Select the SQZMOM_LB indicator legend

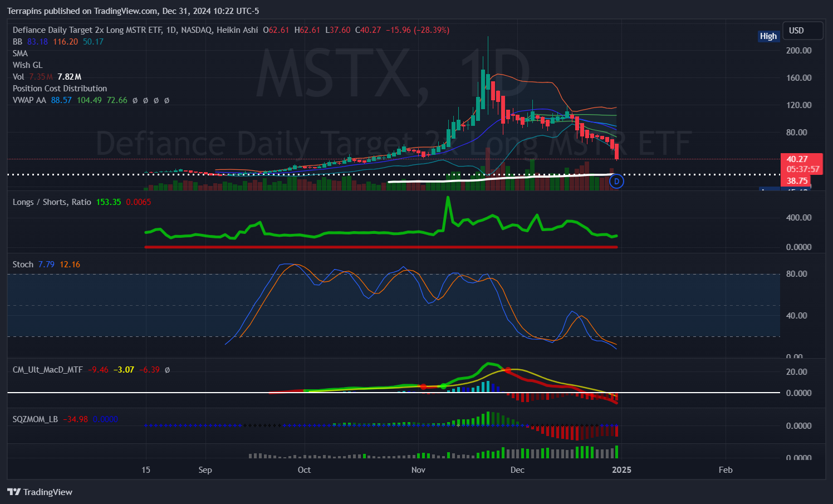35,419
